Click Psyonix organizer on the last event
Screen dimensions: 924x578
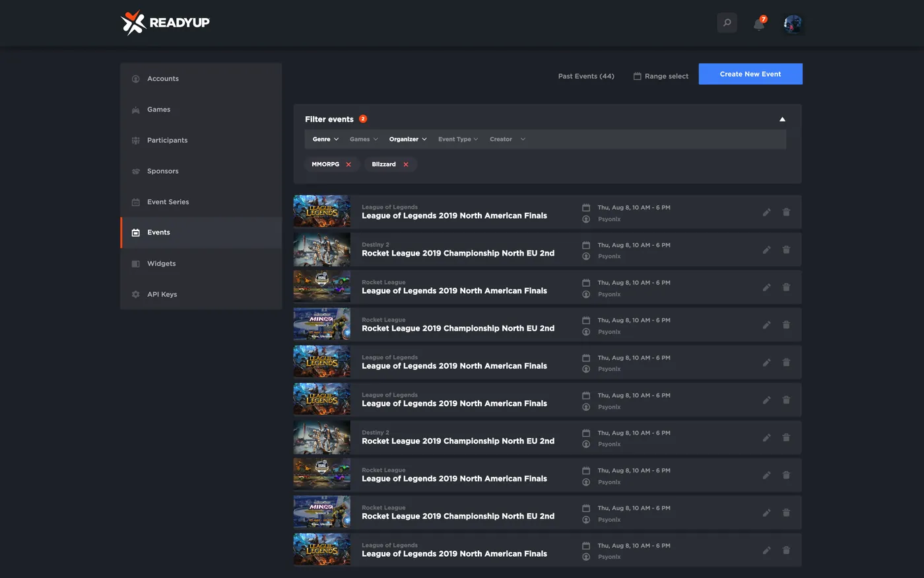pyautogui.click(x=609, y=557)
